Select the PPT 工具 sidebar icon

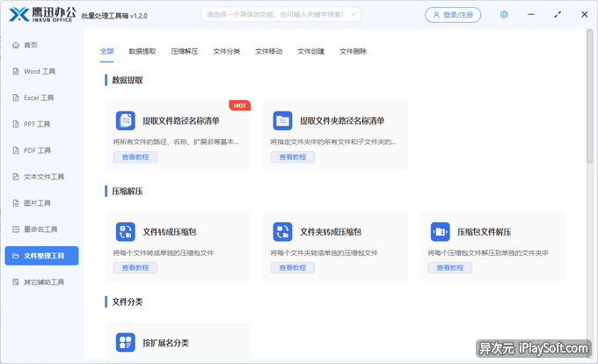pyautogui.click(x=16, y=124)
